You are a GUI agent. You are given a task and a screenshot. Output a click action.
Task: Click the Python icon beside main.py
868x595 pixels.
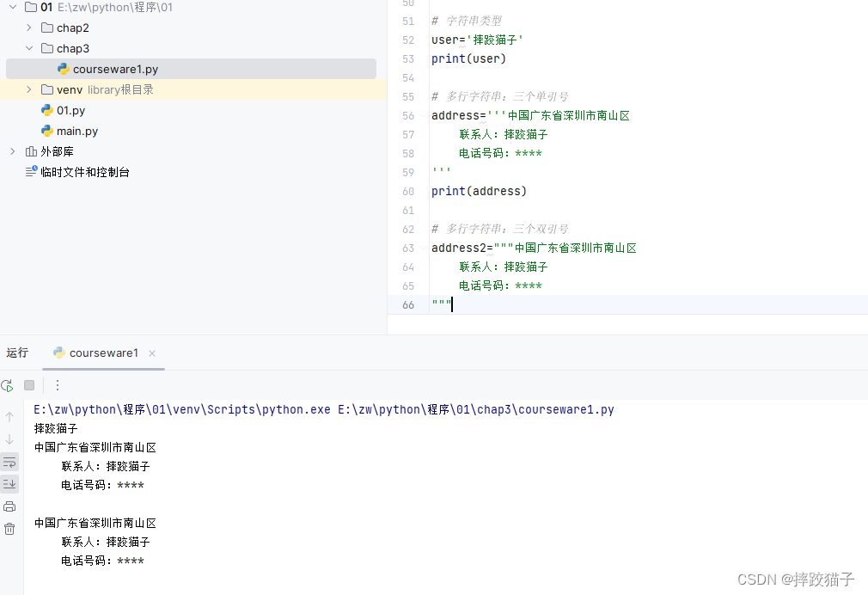47,131
